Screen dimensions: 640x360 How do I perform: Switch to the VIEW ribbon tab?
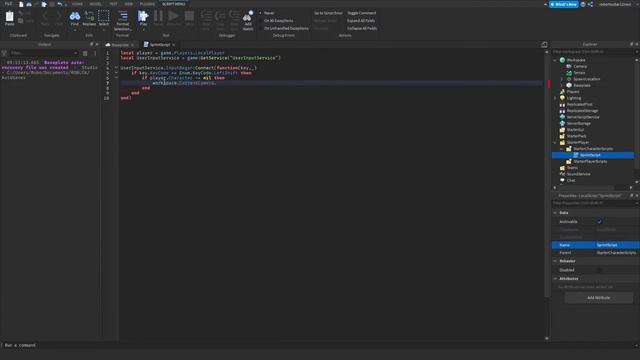129,4
